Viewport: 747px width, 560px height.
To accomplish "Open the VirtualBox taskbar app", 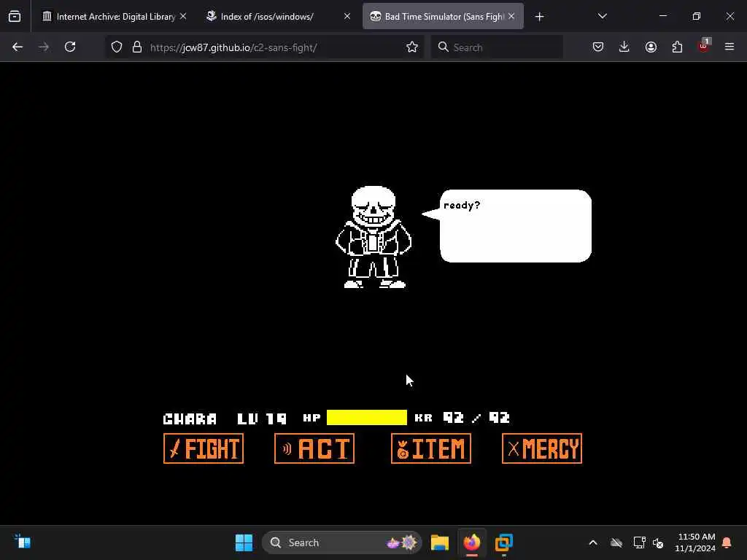I will 503,542.
